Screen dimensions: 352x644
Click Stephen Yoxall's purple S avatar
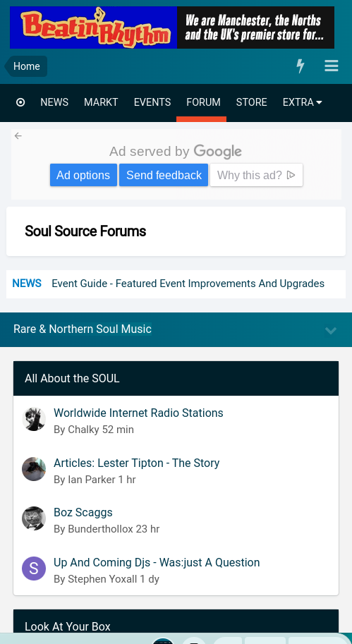pyautogui.click(x=34, y=569)
